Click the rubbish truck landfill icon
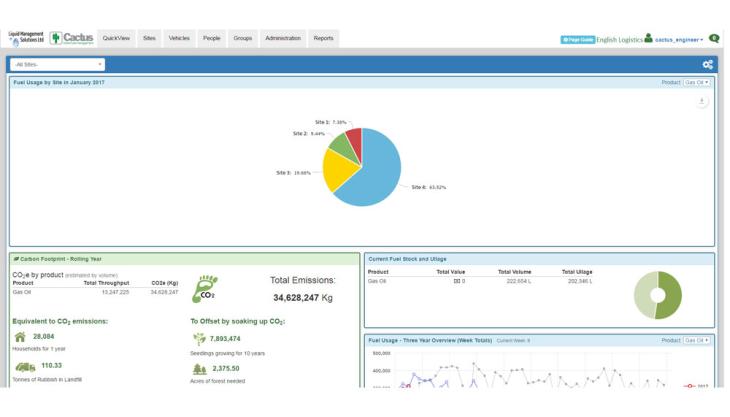The height and width of the screenshot is (417, 730). pos(25,367)
